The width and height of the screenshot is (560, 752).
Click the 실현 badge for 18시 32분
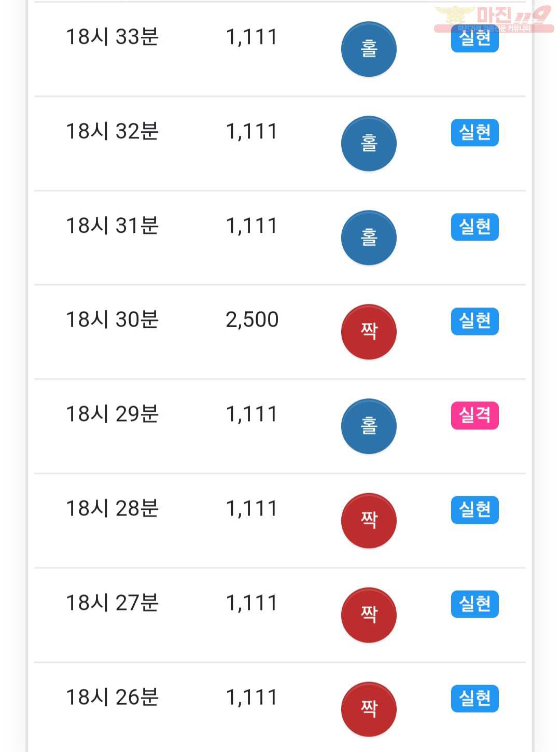pyautogui.click(x=475, y=133)
